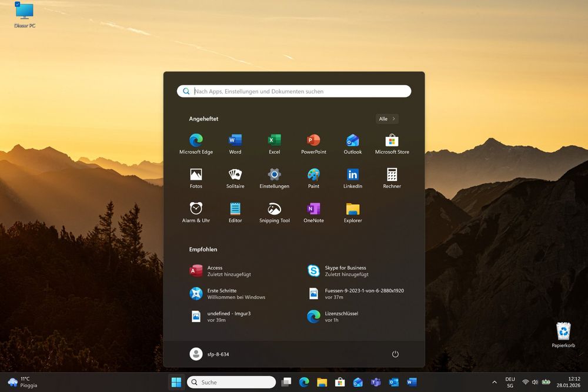
Task: Open Task view on the taskbar
Action: [286, 381]
